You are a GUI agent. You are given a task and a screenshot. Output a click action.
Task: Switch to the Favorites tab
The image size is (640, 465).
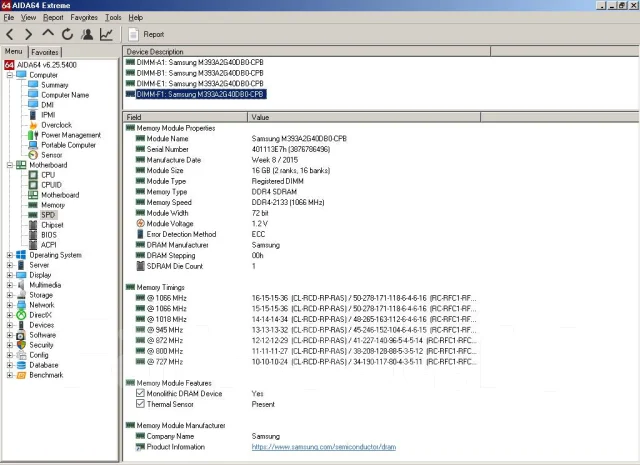pos(45,52)
